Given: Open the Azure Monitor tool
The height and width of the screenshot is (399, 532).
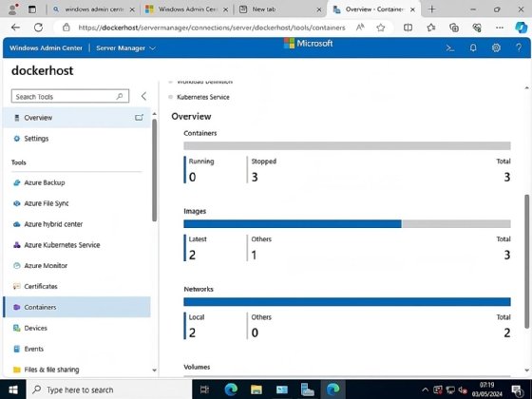Looking at the screenshot, I should pyautogui.click(x=77, y=266).
